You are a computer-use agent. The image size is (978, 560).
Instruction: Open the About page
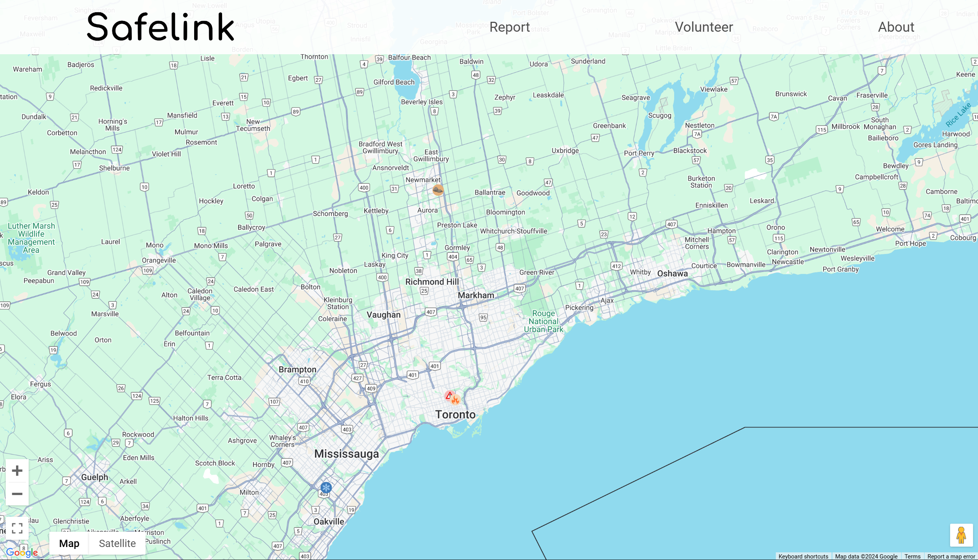tap(896, 27)
